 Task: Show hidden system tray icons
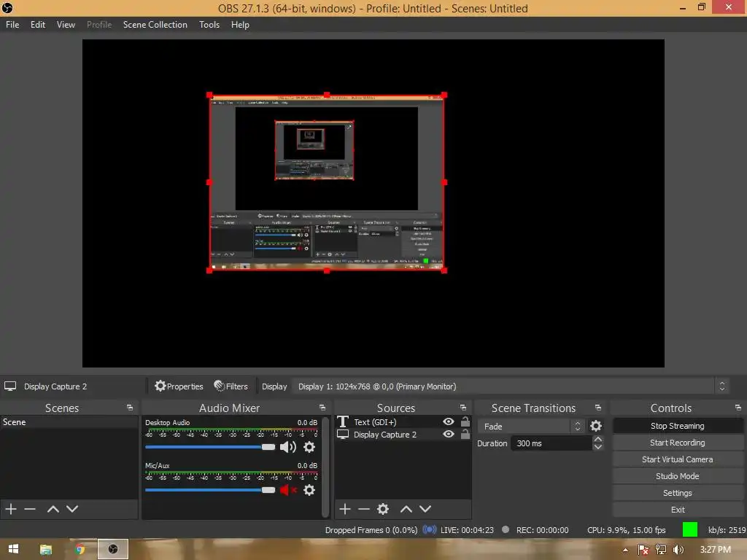point(625,550)
